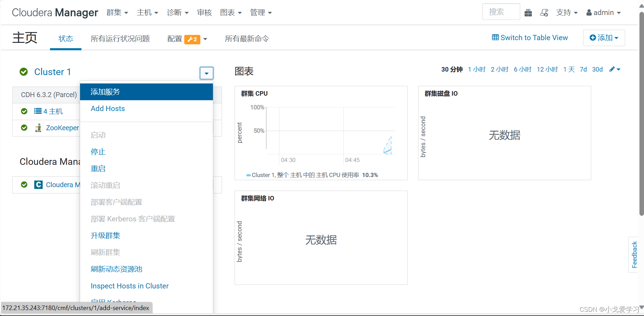644x316 pixels.
Task: Select Add Hosts in the cluster menu
Action: coord(146,109)
